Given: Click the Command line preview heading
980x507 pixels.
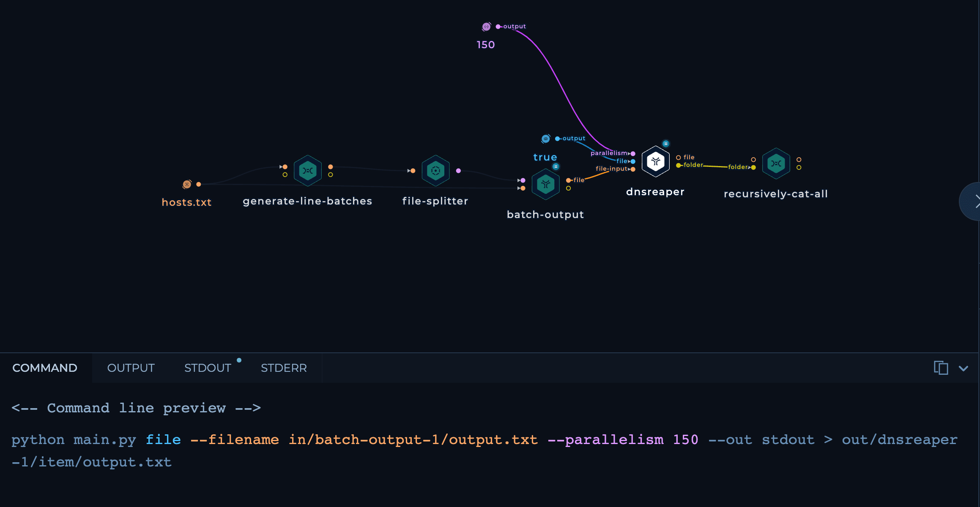Looking at the screenshot, I should [x=136, y=408].
